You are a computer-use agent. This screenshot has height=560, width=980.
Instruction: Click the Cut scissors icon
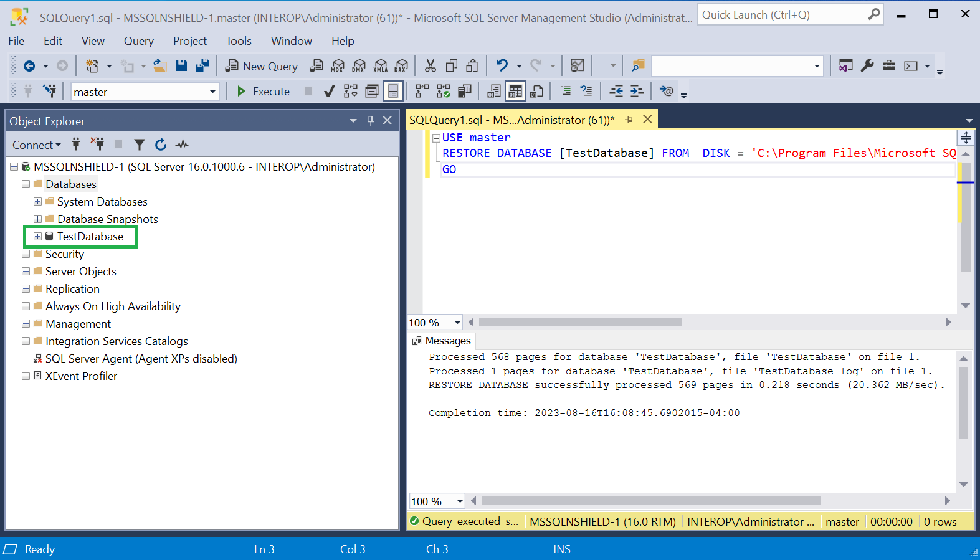pos(431,66)
